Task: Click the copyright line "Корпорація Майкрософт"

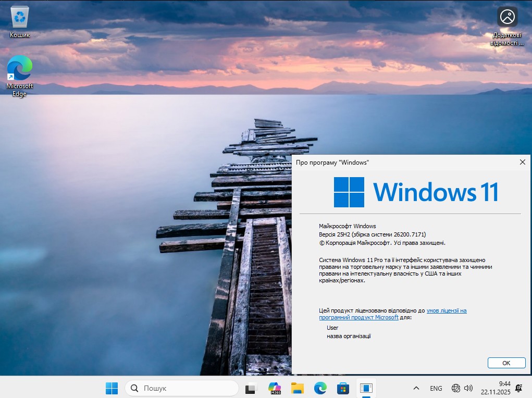Action: coord(382,243)
